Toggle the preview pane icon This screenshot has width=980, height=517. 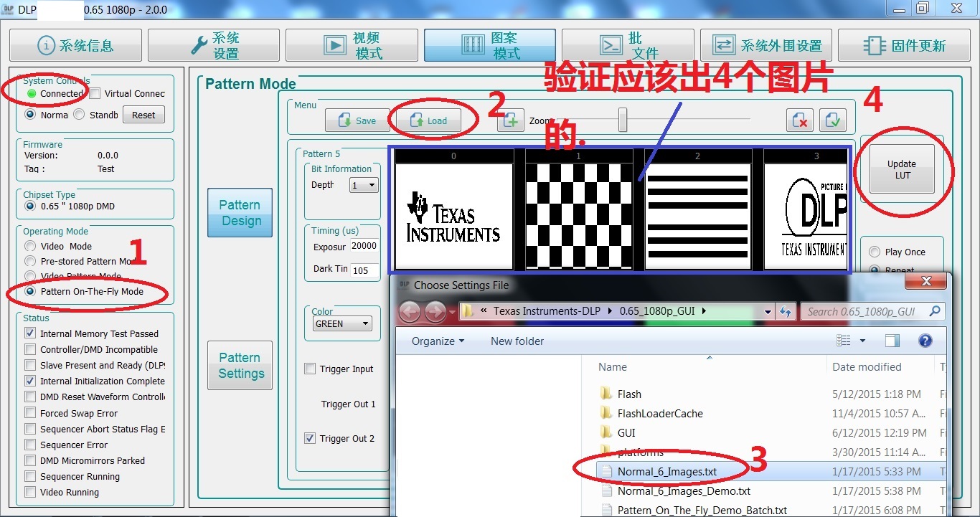click(892, 341)
